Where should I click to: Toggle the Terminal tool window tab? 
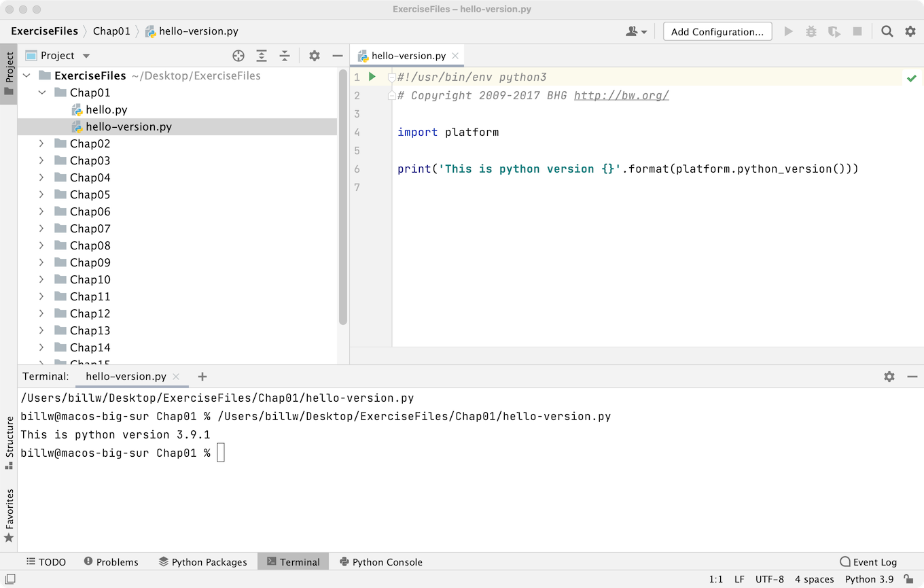tap(293, 561)
